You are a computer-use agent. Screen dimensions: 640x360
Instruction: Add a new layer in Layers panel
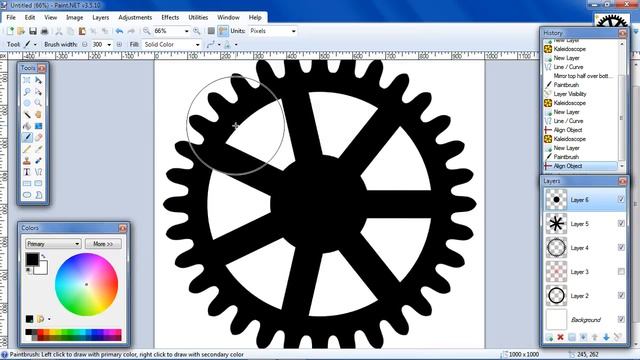pyautogui.click(x=549, y=337)
